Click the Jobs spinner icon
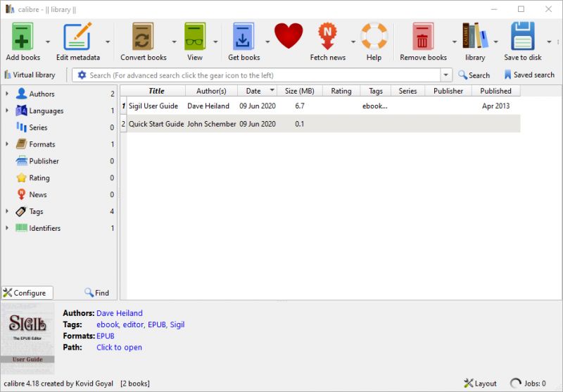 [516, 384]
